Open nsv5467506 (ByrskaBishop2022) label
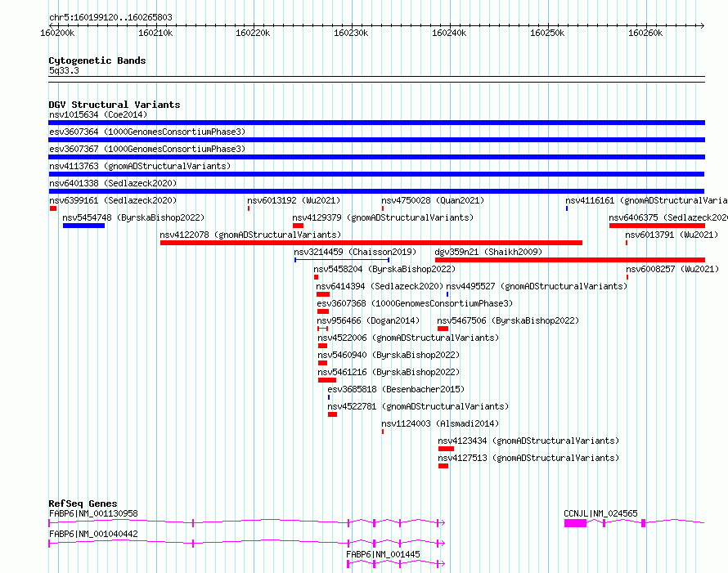This screenshot has height=573, width=728. coord(509,320)
